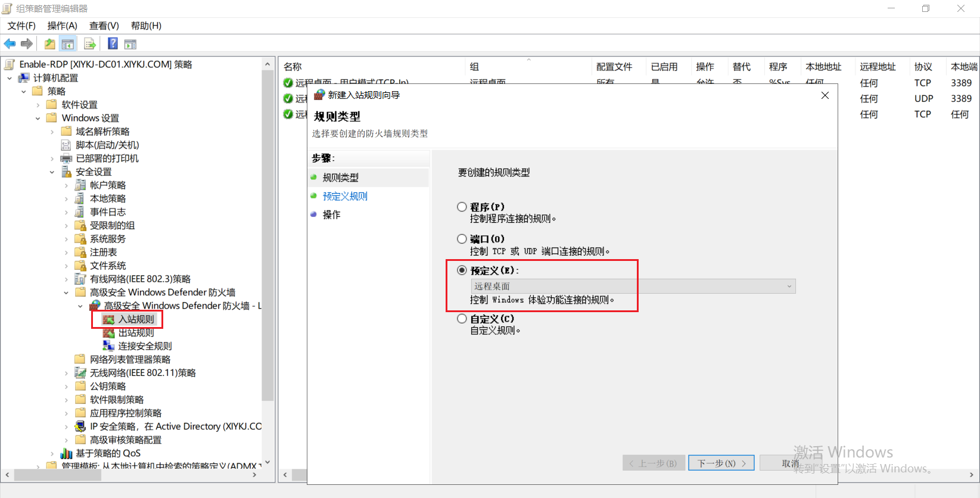Click the 出站规则 firewall icon
This screenshot has width=980, height=498.
point(108,332)
